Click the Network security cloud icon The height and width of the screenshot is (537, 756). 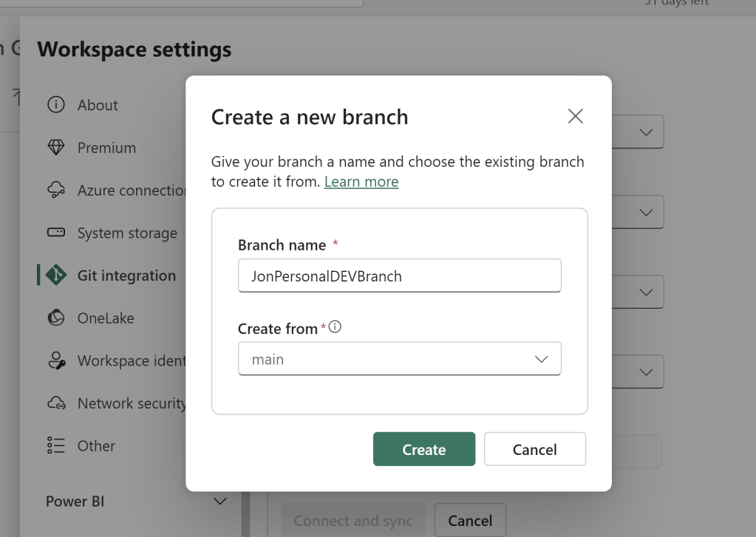pos(56,403)
